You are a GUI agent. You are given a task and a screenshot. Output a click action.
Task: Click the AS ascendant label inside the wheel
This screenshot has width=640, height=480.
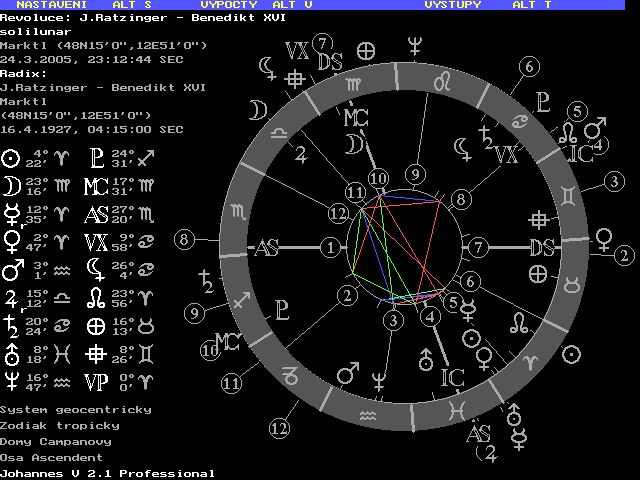267,248
